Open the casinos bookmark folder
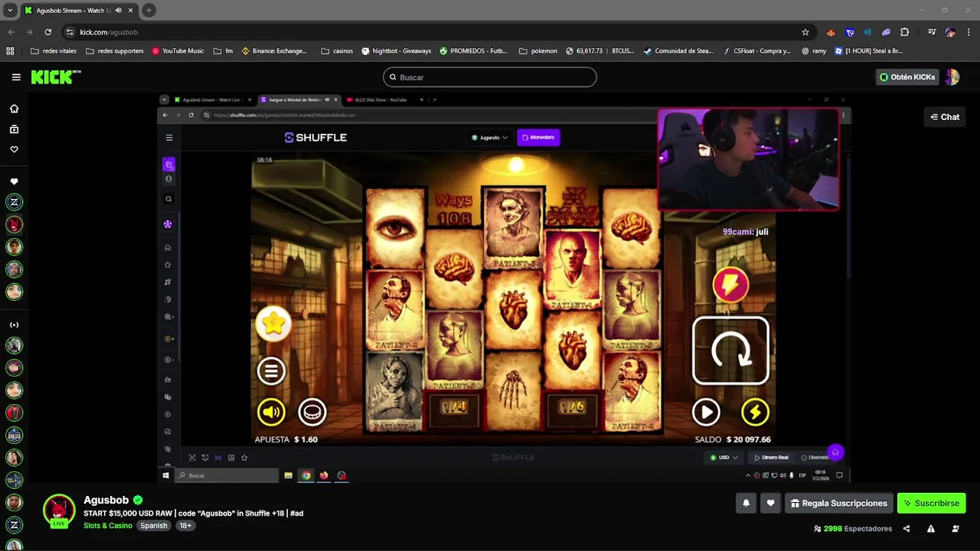The height and width of the screenshot is (551, 980). (x=337, y=51)
